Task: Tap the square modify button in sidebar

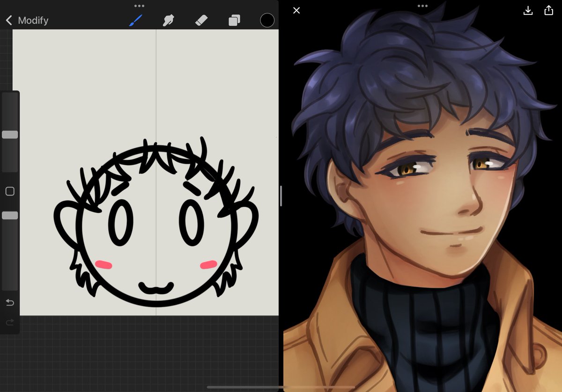Action: pos(10,191)
